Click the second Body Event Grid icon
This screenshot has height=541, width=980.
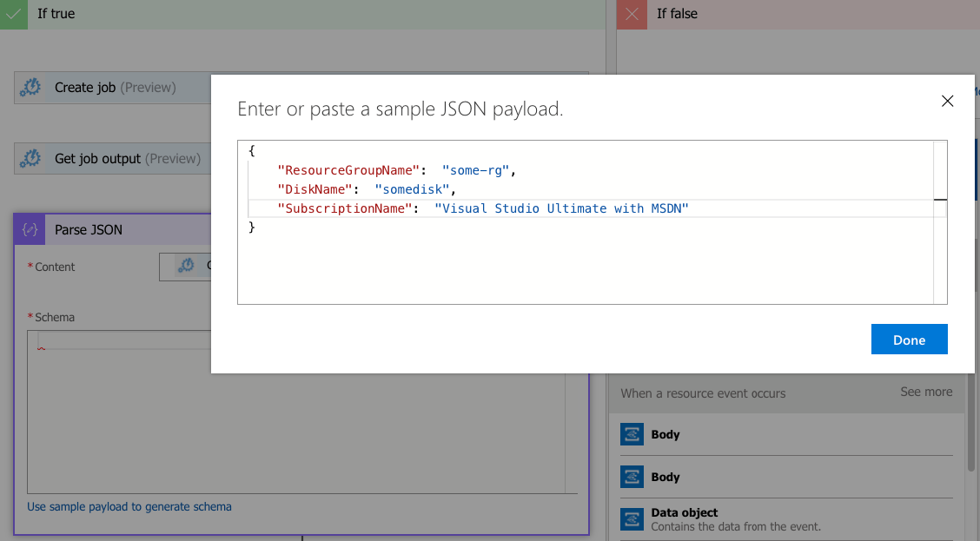[x=632, y=477]
